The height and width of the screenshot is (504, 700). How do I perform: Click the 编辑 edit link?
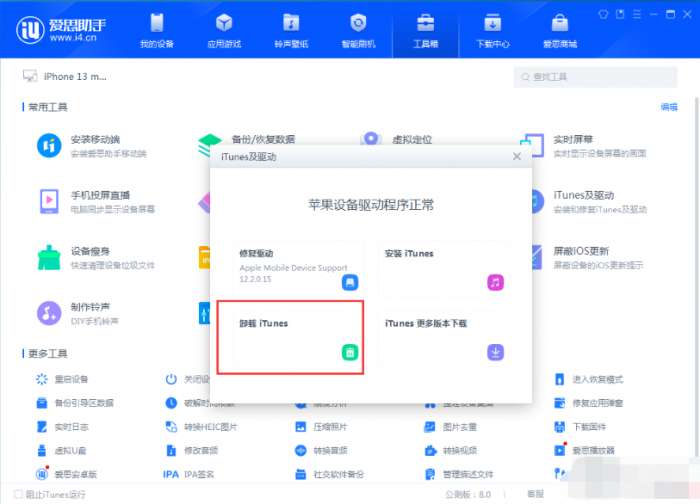point(669,107)
